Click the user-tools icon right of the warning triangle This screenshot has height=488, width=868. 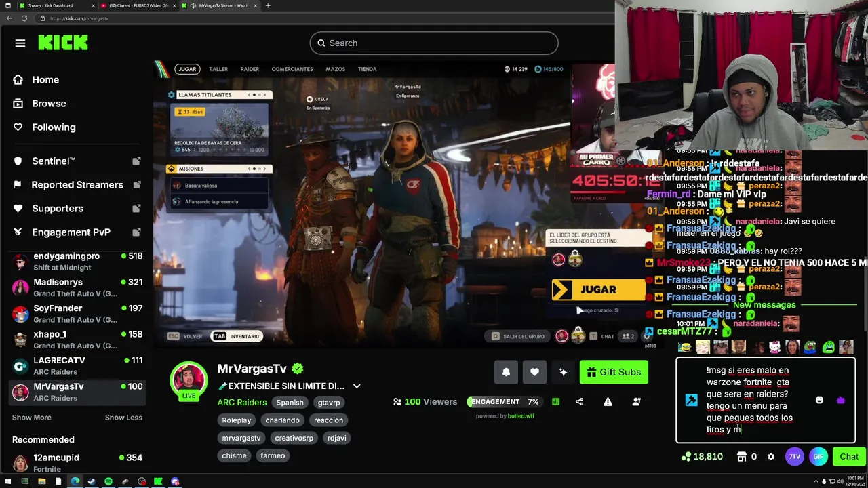(636, 402)
